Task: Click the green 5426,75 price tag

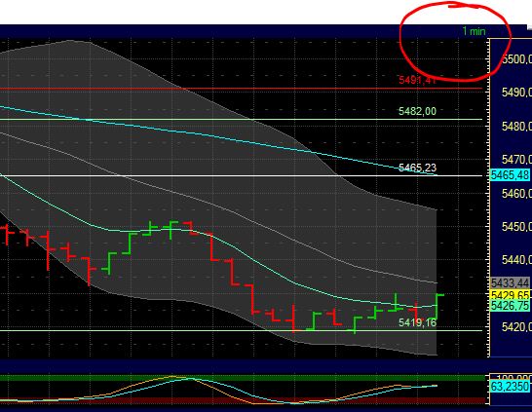Action: click(x=510, y=305)
